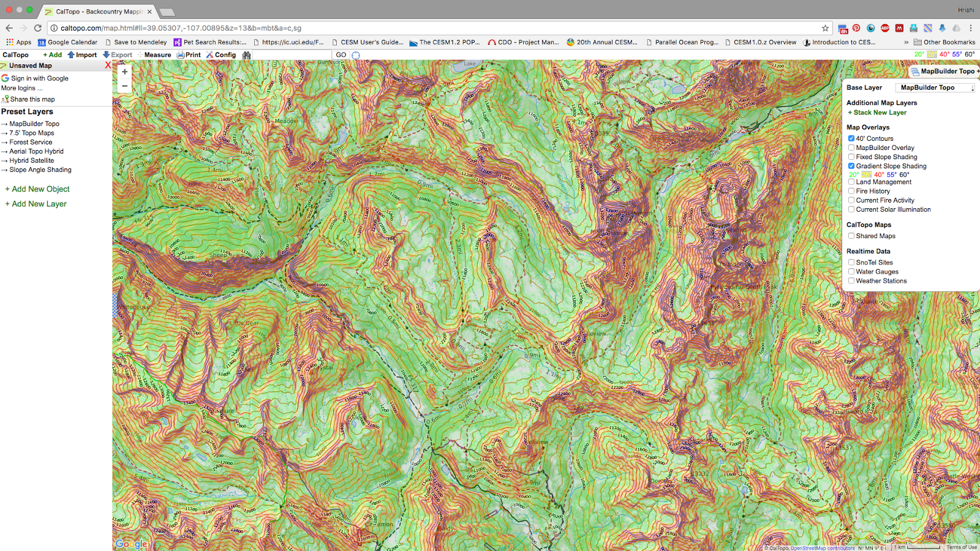Viewport: 980px width, 551px height.
Task: Click the Adblock Plus extension icon
Action: coord(885,28)
